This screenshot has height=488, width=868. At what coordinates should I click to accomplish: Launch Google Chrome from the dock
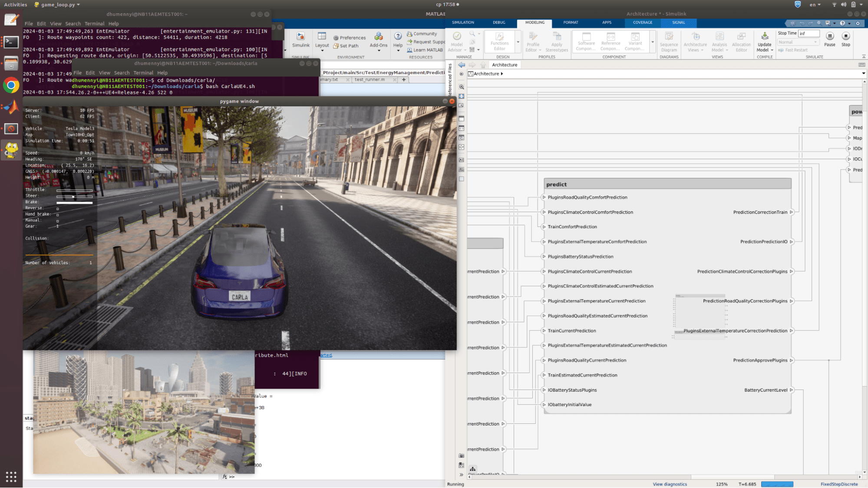(x=11, y=85)
